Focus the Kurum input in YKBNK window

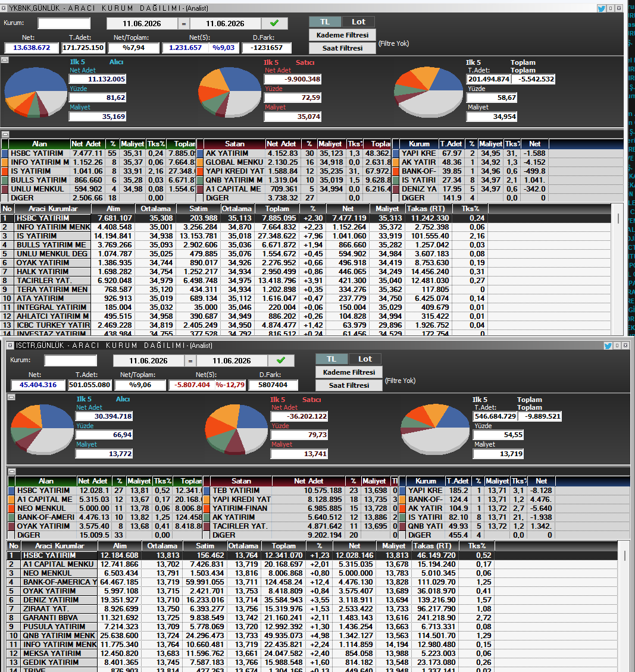pyautogui.click(x=64, y=23)
